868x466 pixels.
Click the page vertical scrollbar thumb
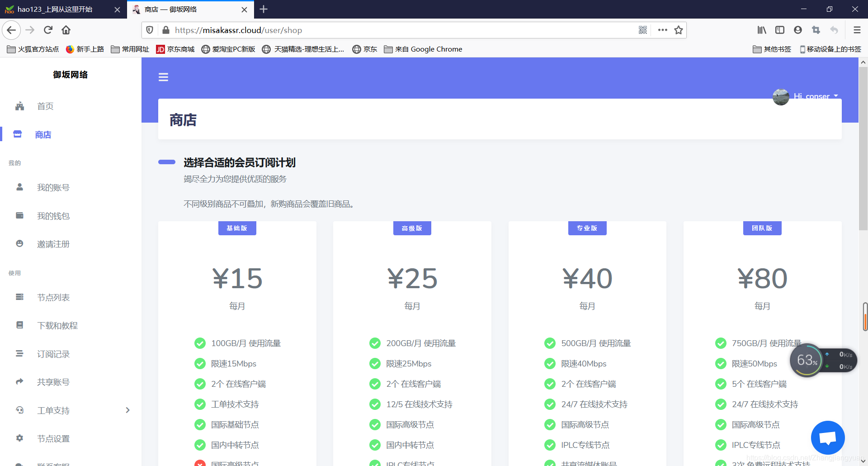tap(863, 149)
